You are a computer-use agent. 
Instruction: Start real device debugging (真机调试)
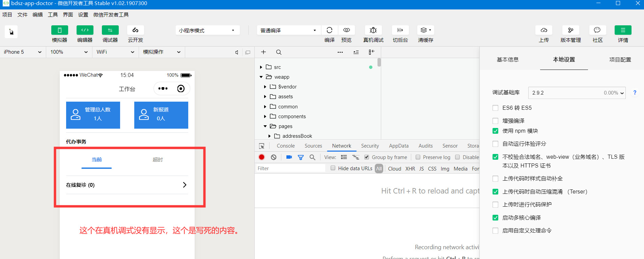373,30
